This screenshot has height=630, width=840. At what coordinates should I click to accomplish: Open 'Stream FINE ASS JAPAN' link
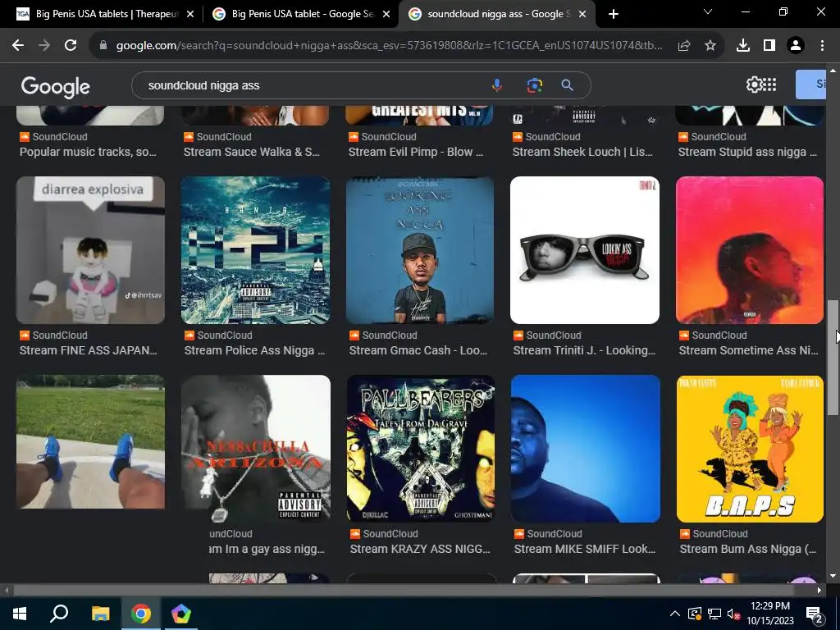point(89,351)
